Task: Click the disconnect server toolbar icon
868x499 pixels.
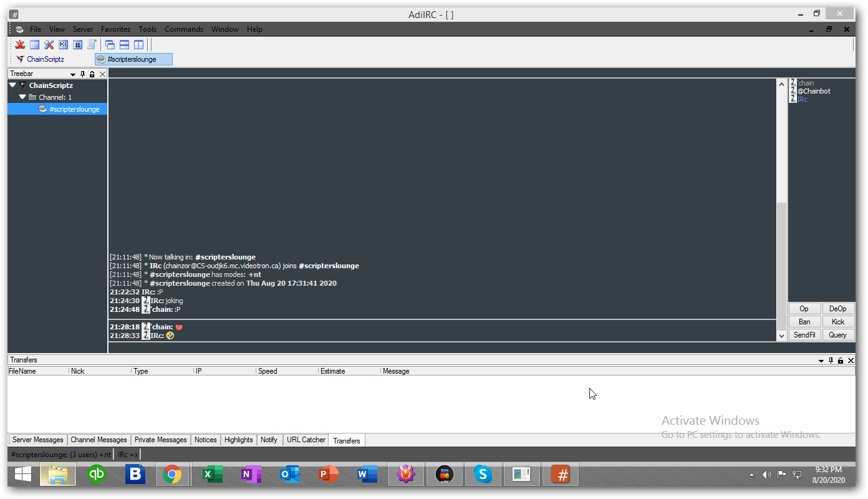Action: tap(20, 44)
